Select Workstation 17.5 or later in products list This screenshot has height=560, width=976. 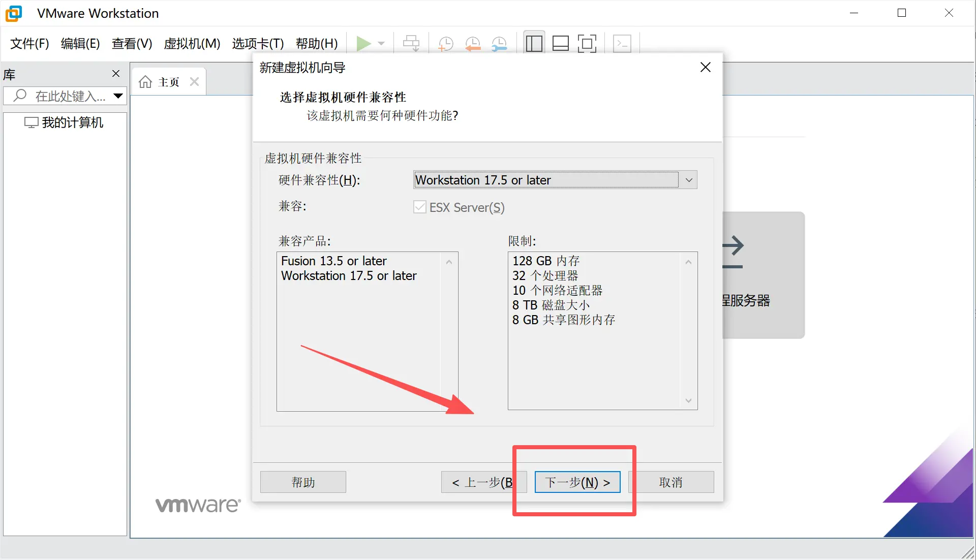(x=349, y=275)
